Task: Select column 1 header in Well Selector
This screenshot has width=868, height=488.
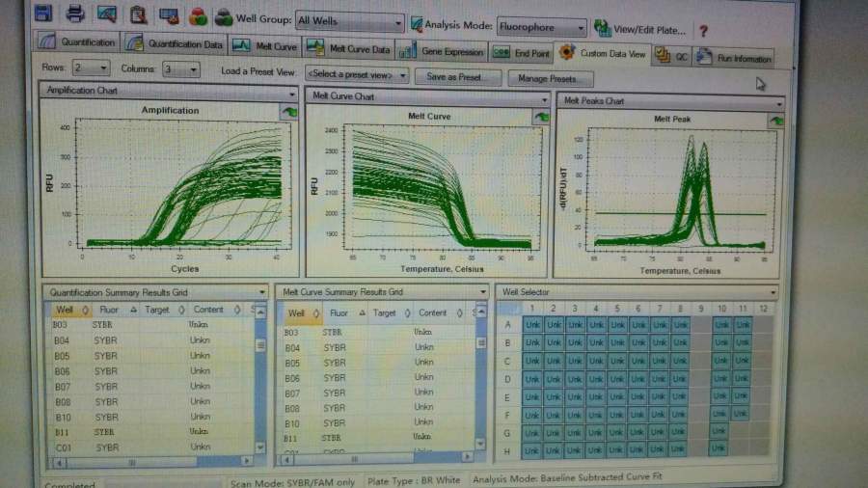Action: [532, 309]
